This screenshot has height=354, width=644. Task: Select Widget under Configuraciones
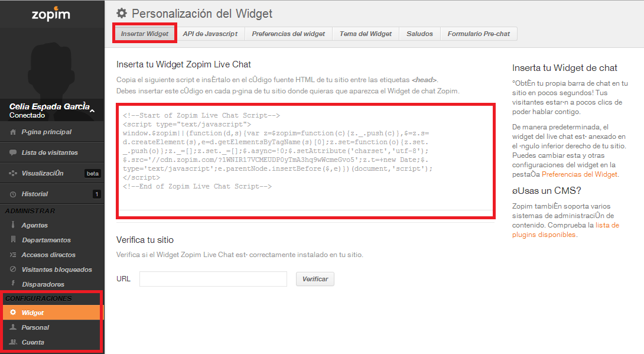point(52,313)
